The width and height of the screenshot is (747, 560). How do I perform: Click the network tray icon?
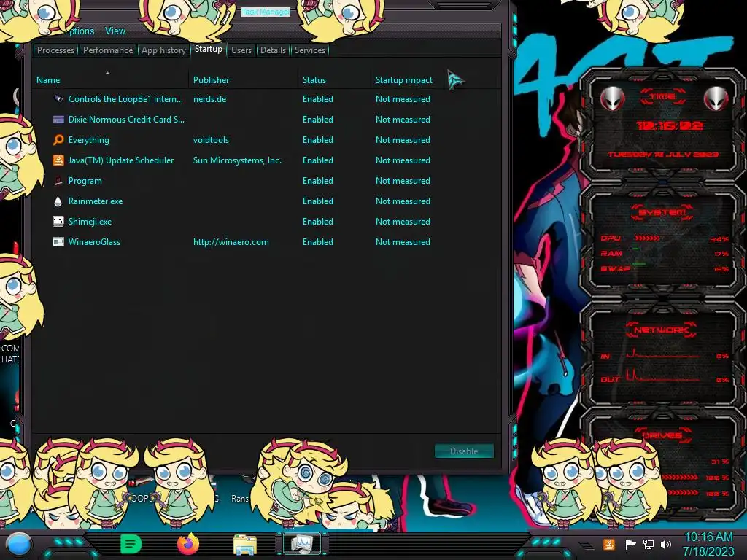648,544
